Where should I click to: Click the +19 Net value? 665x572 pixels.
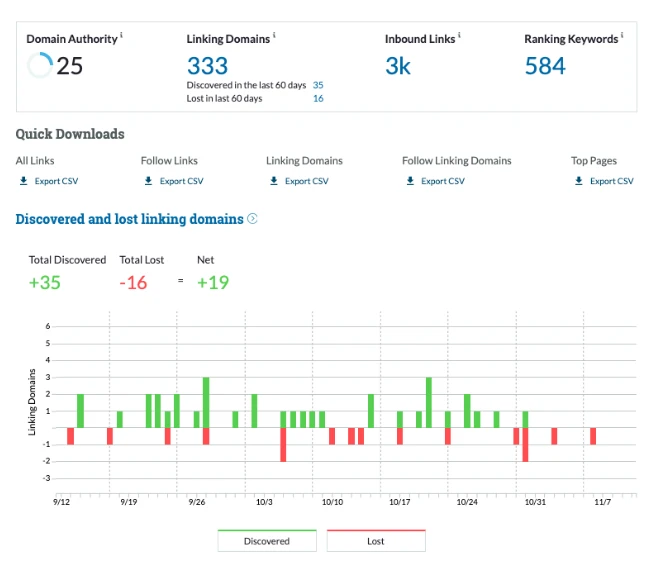213,282
